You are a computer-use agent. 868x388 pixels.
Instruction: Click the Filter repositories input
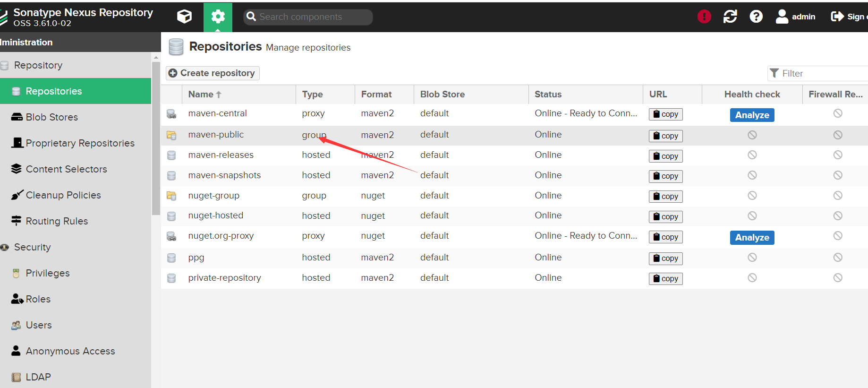(818, 73)
